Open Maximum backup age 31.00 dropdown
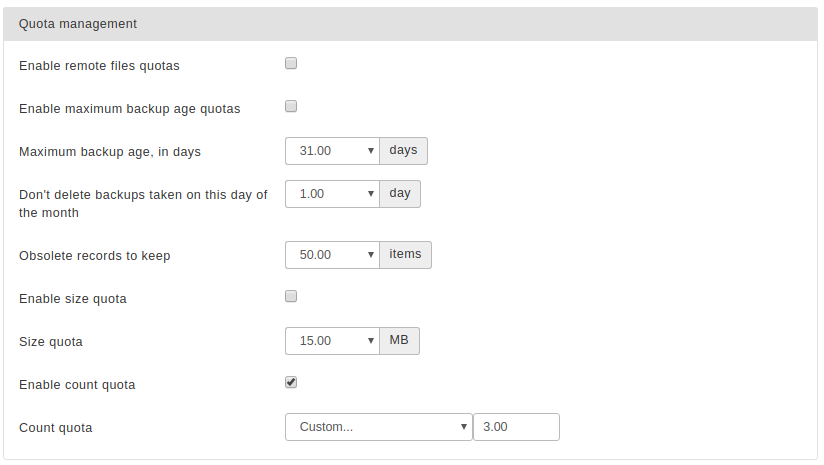The height and width of the screenshot is (465, 824). coord(332,151)
